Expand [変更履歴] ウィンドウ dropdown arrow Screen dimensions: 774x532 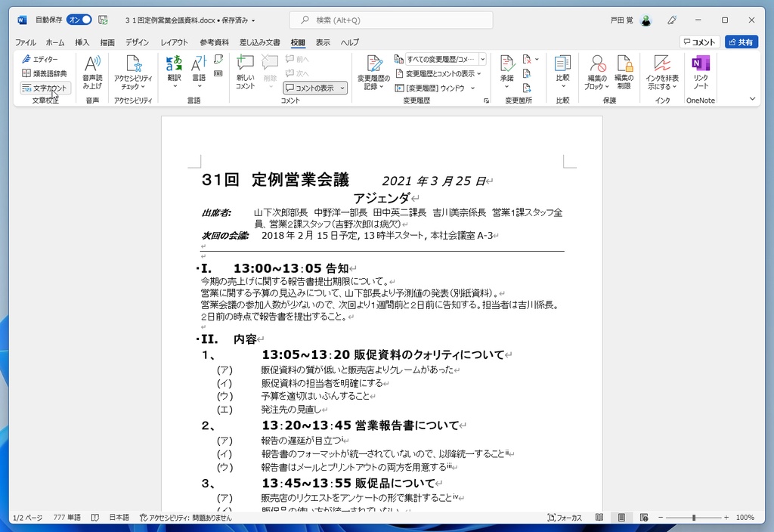473,88
